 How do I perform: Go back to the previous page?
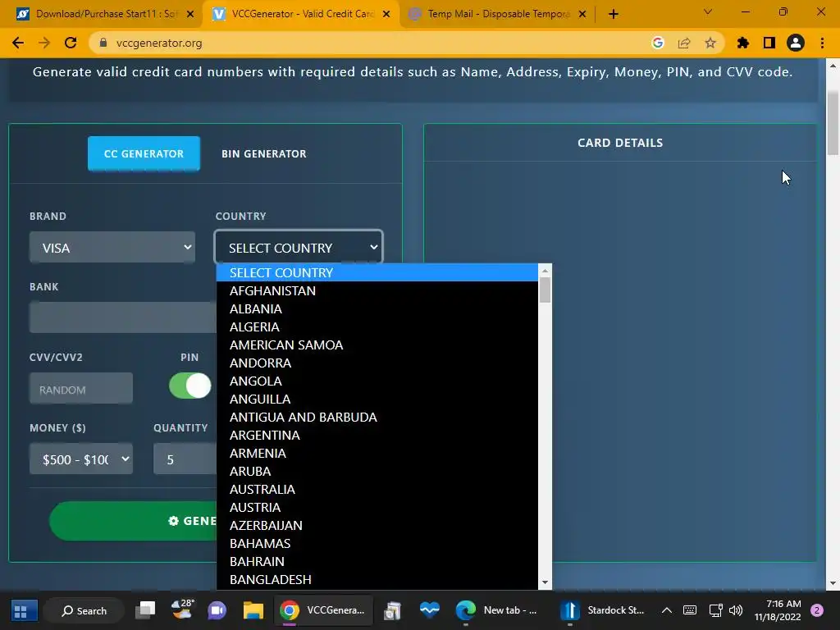(18, 43)
